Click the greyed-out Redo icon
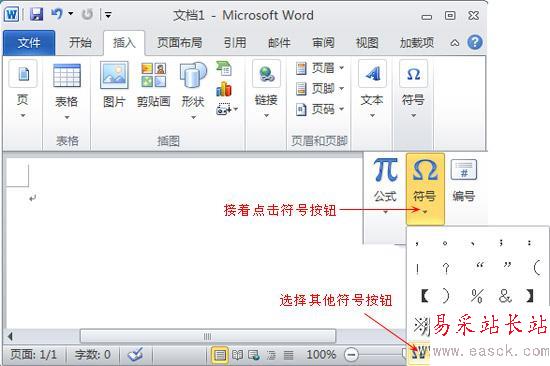Viewport: 550px width, 366px height. coord(87,15)
